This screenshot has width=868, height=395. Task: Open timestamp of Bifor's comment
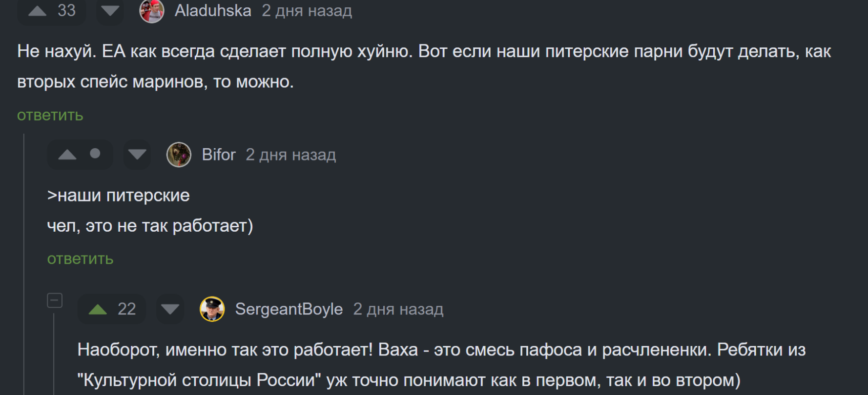point(290,155)
